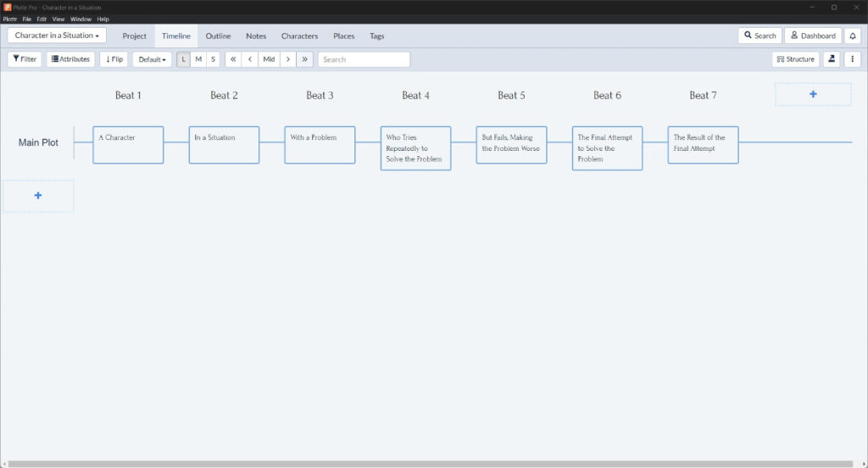Click the export icon next to Structure
The width and height of the screenshot is (868, 468).
(x=832, y=59)
